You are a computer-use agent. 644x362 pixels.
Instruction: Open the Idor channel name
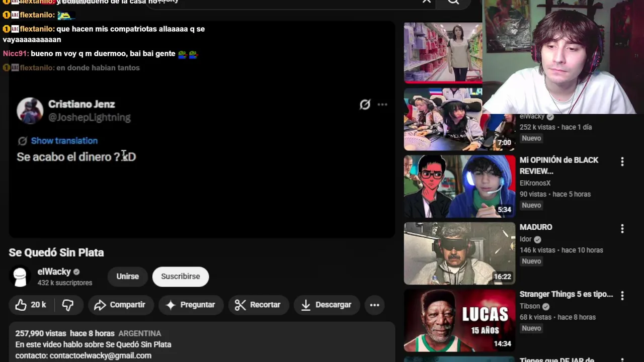526,239
